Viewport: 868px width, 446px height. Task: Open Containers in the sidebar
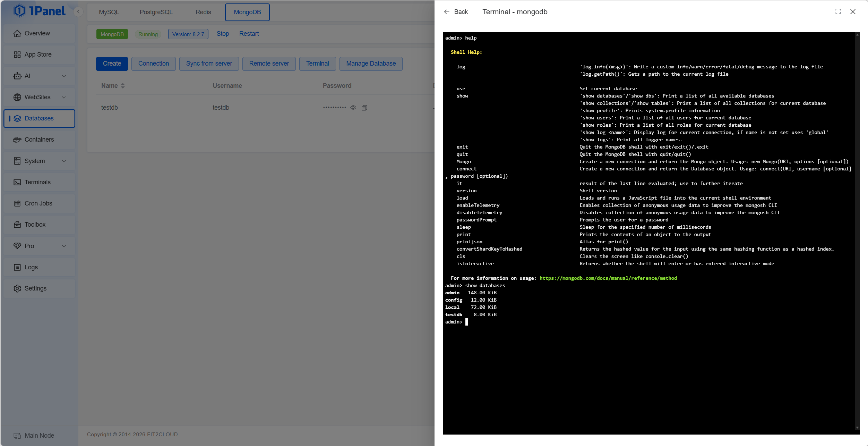(40, 140)
